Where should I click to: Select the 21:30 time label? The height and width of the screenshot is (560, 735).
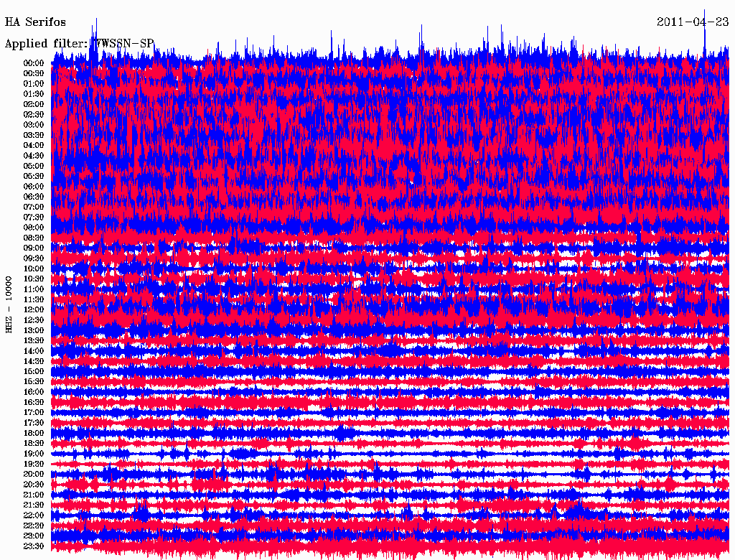tap(34, 505)
